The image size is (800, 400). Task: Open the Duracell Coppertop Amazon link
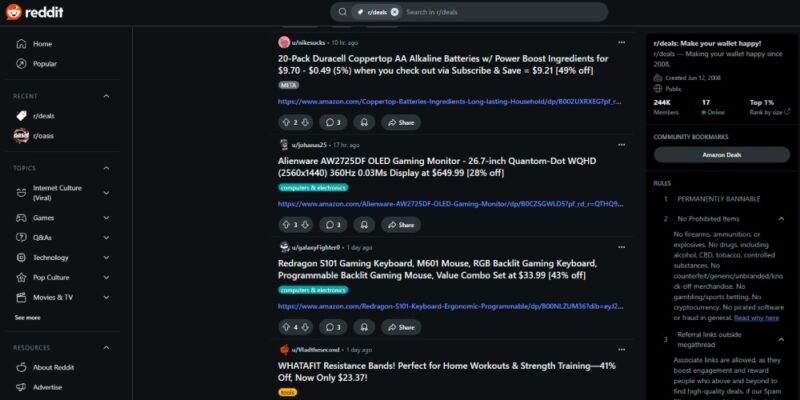point(449,102)
